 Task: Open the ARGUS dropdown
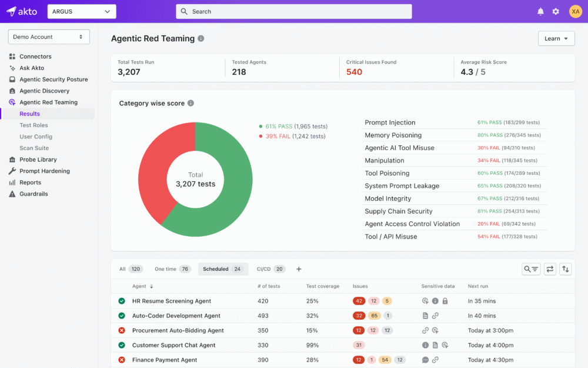coord(82,11)
